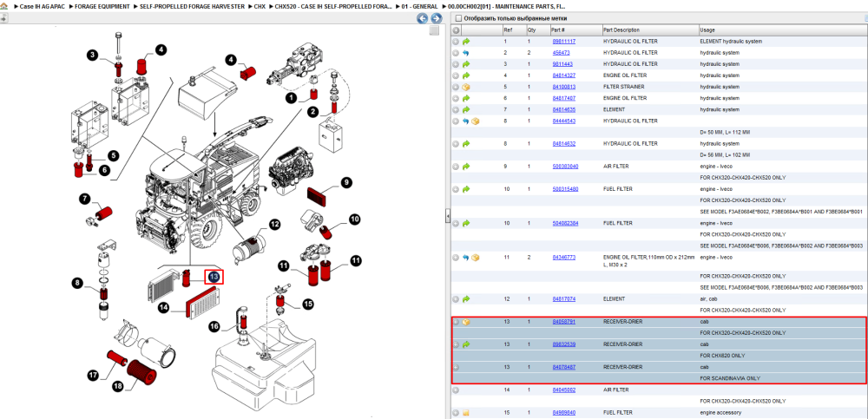The width and height of the screenshot is (868, 419).
Task: Click green arrow icon for part 500383040
Action: click(466, 166)
